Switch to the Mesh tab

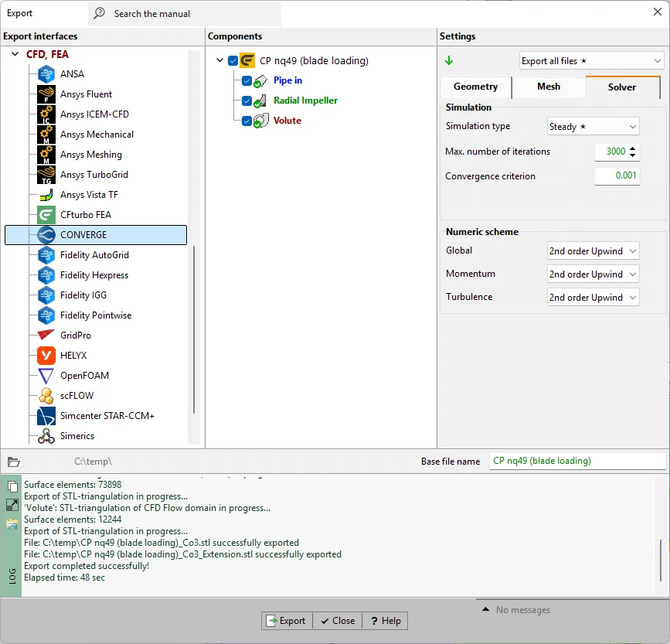click(x=549, y=87)
